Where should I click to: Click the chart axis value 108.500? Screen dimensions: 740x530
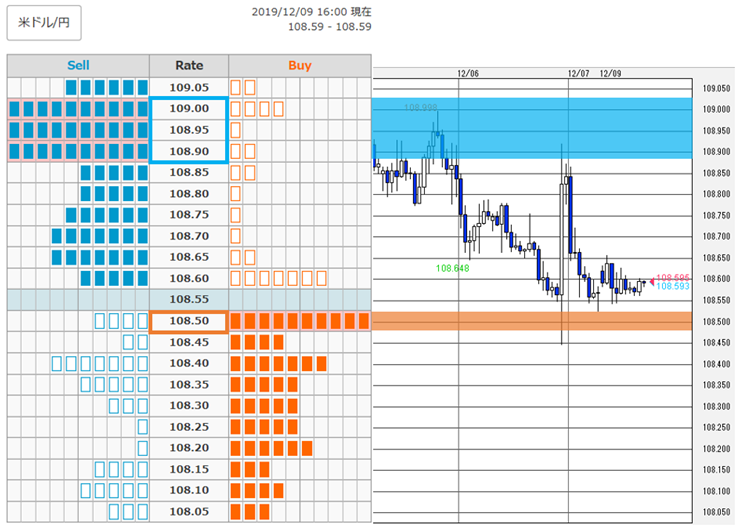tap(716, 321)
